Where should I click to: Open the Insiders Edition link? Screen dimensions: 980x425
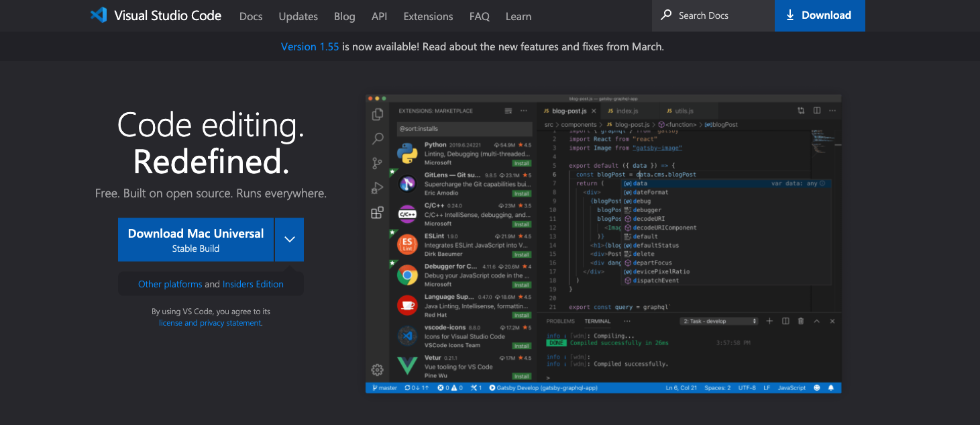(253, 284)
